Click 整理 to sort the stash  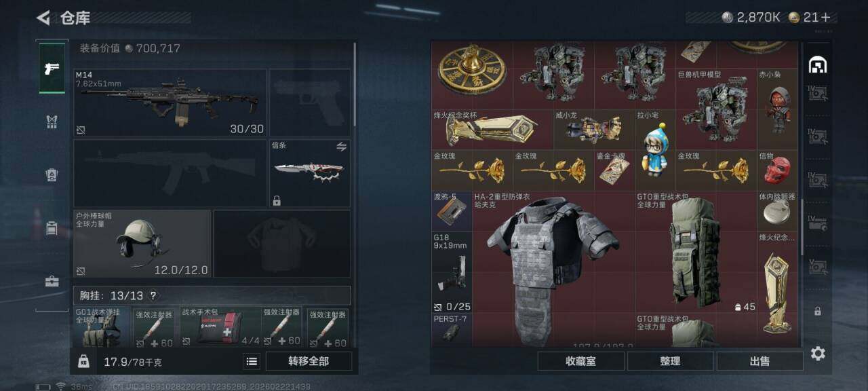click(x=670, y=361)
